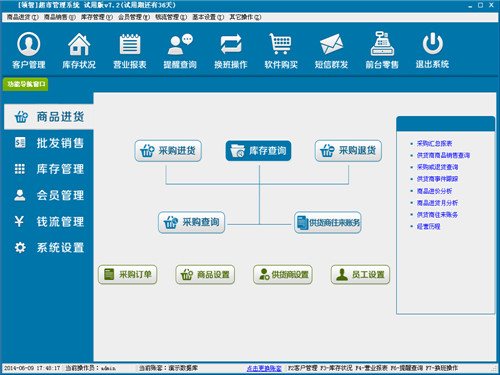Open 其它操作 menu in menu bar

point(245,17)
